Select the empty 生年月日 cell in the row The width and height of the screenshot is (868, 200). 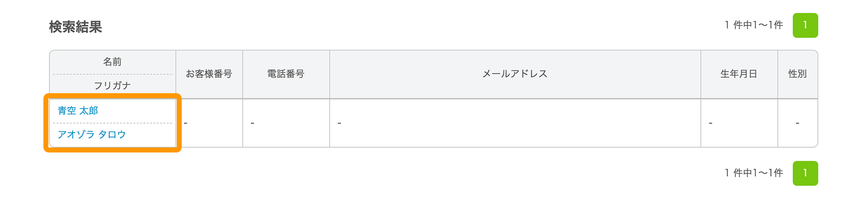(x=739, y=123)
